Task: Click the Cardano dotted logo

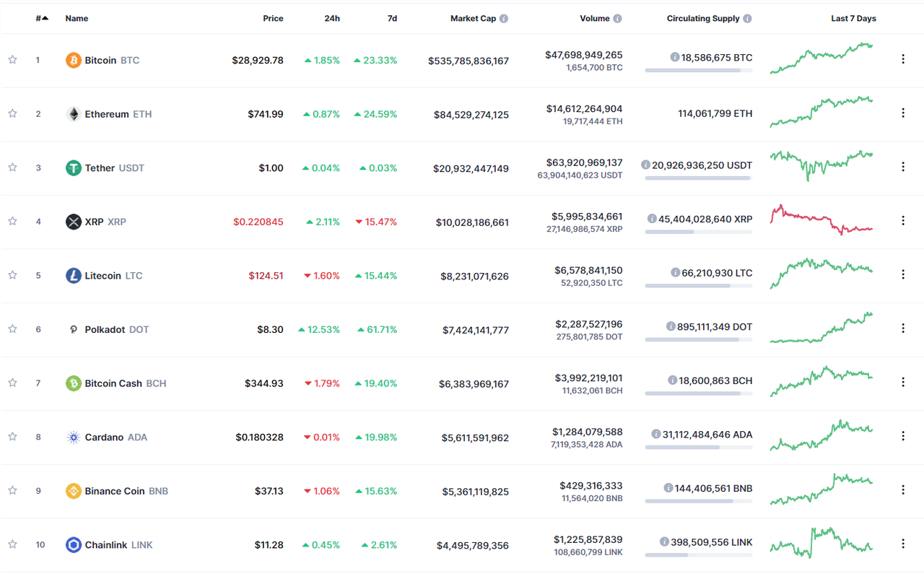Action: pyautogui.click(x=74, y=437)
